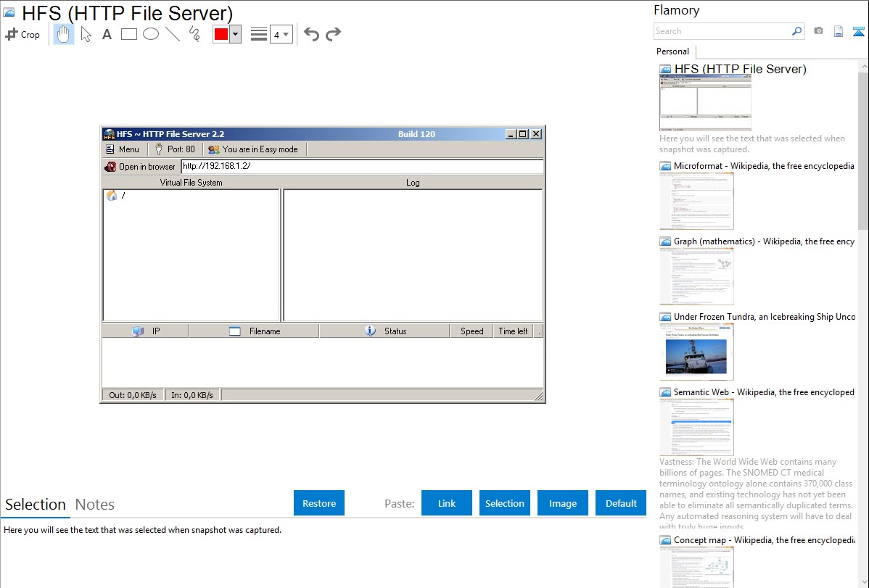The width and height of the screenshot is (869, 588).
Task: Click the blue upload icon in Flamory header
Action: point(858,31)
